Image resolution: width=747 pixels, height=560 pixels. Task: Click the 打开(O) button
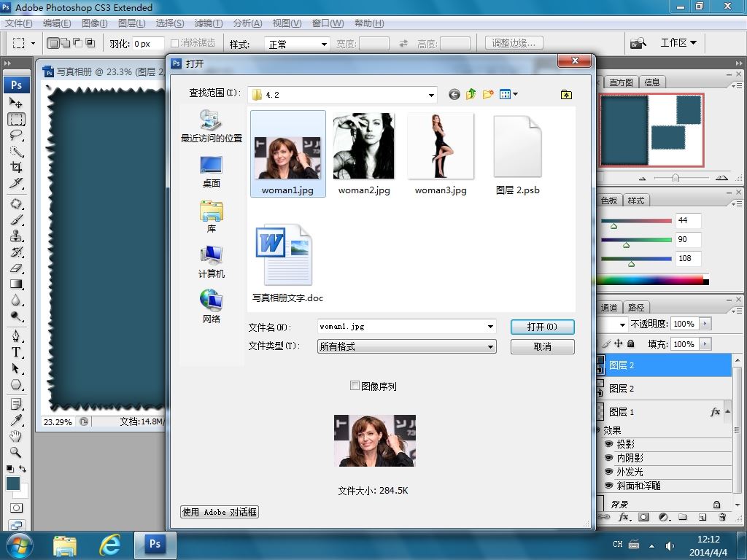tap(542, 327)
